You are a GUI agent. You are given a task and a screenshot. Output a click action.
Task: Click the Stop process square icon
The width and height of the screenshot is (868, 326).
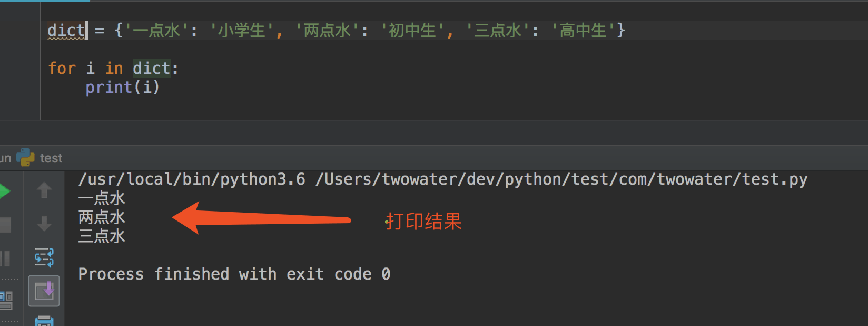click(5, 225)
